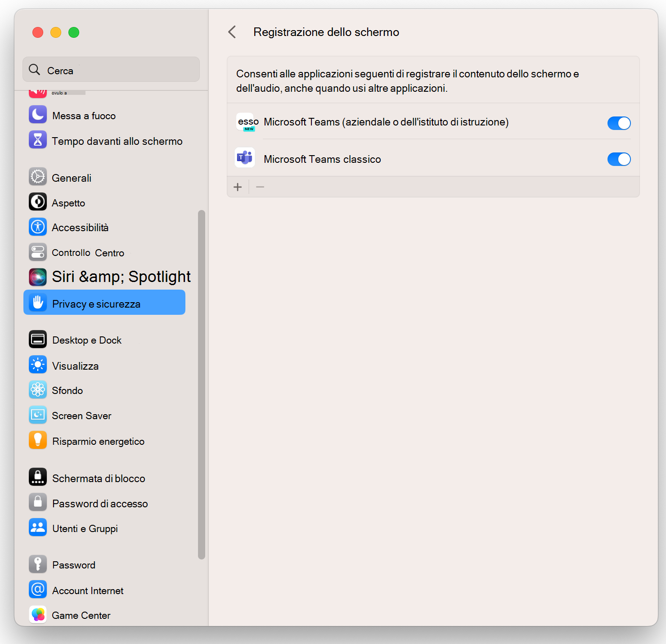Remove an app with the minus button

click(x=260, y=187)
